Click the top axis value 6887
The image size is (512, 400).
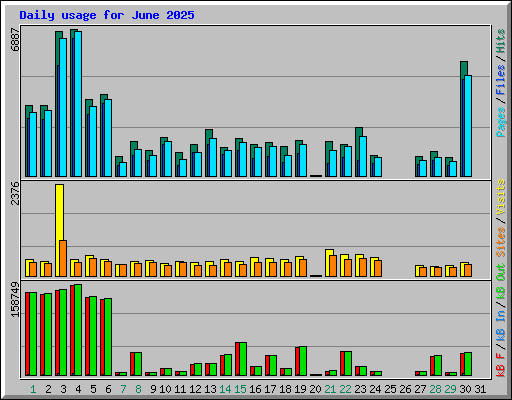15,39
